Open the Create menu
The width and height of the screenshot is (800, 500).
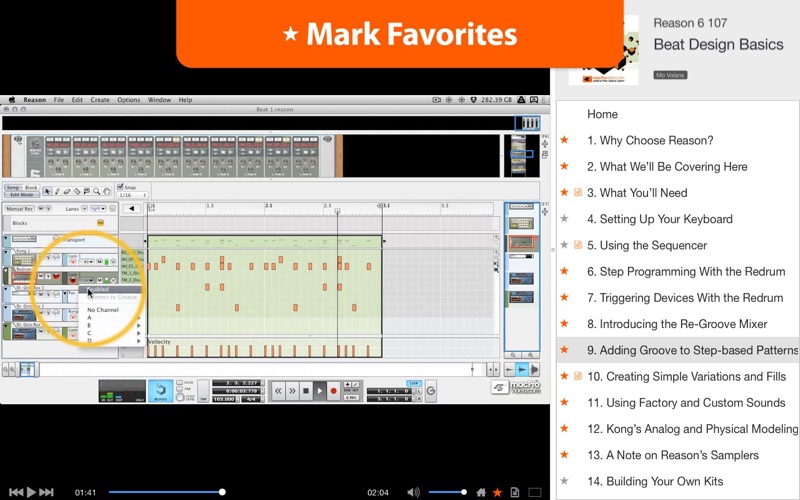pos(100,99)
